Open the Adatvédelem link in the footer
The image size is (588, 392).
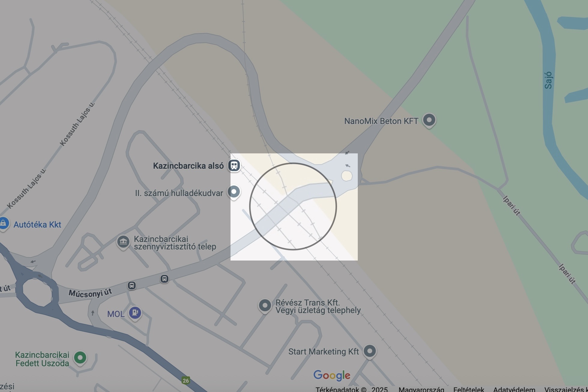514,389
